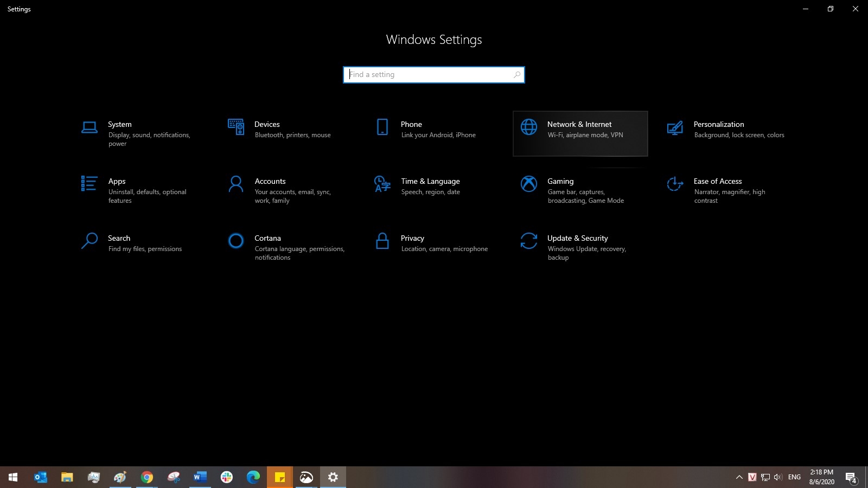Open Update & Security arrows icon
868x488 pixels.
point(529,241)
